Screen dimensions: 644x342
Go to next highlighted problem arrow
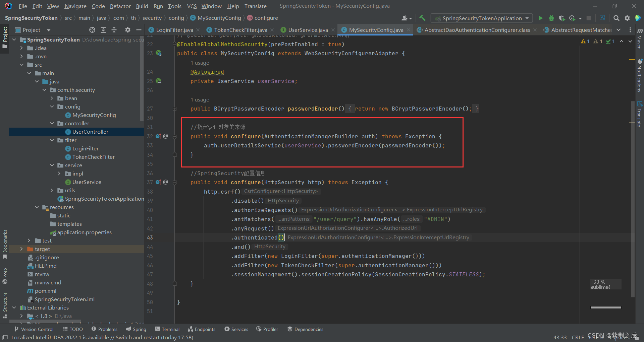click(630, 41)
